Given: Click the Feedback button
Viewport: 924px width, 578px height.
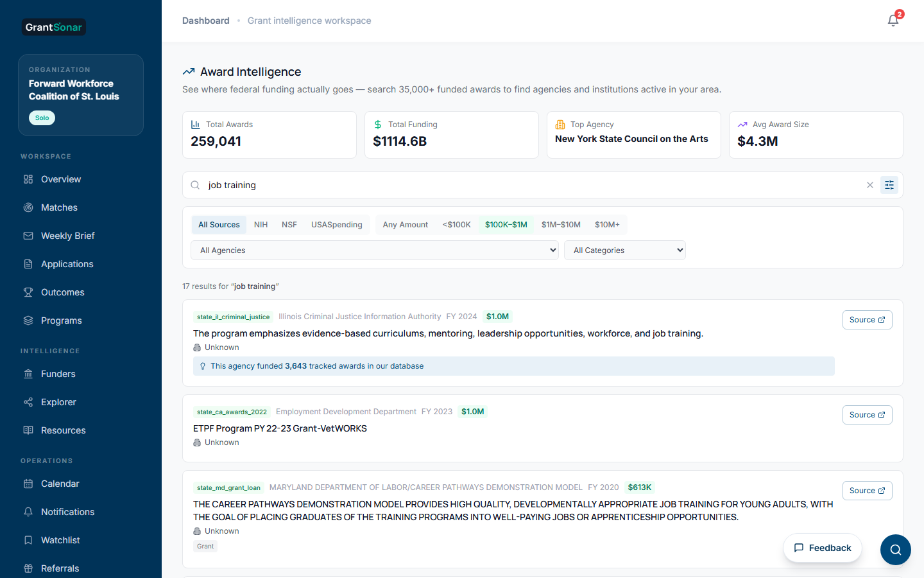Looking at the screenshot, I should pos(823,548).
